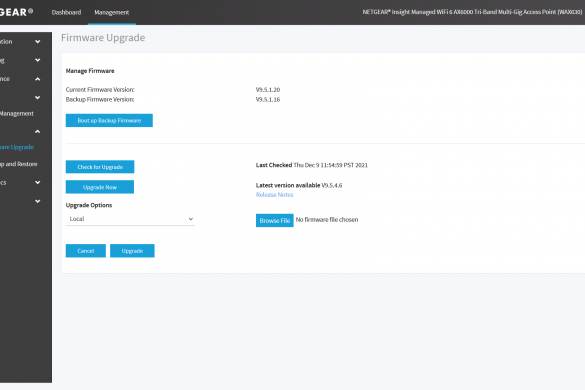
Task: Expand the chevron just above the Management entry
Action: point(37,98)
